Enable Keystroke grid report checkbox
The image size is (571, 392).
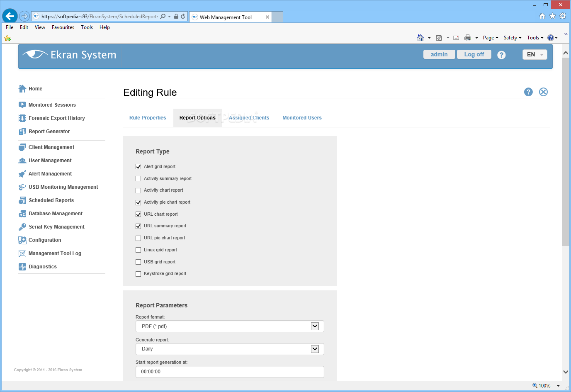138,274
